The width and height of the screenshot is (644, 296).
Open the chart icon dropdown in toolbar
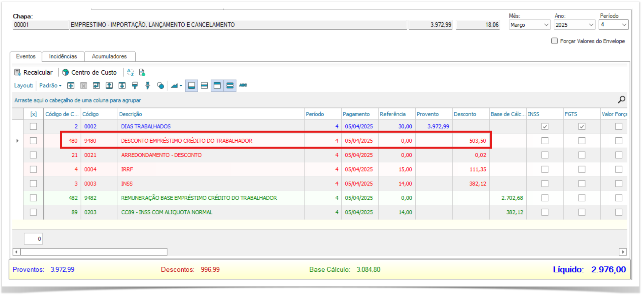[x=176, y=85]
